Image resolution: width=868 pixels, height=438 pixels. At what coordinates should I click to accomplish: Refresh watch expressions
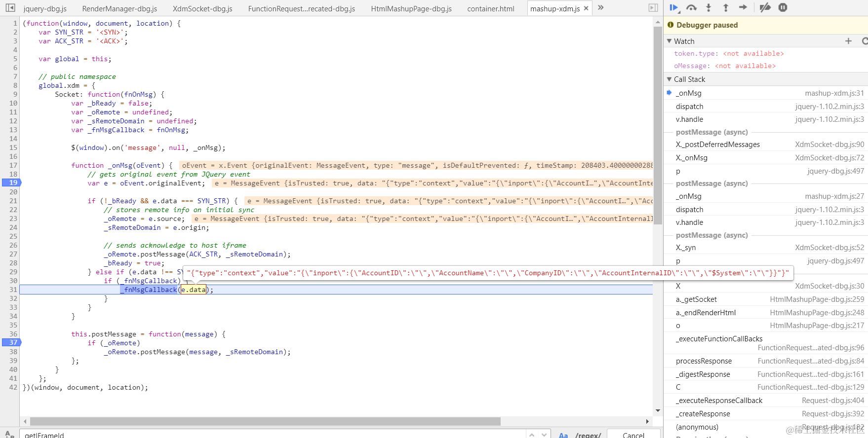[x=865, y=41]
